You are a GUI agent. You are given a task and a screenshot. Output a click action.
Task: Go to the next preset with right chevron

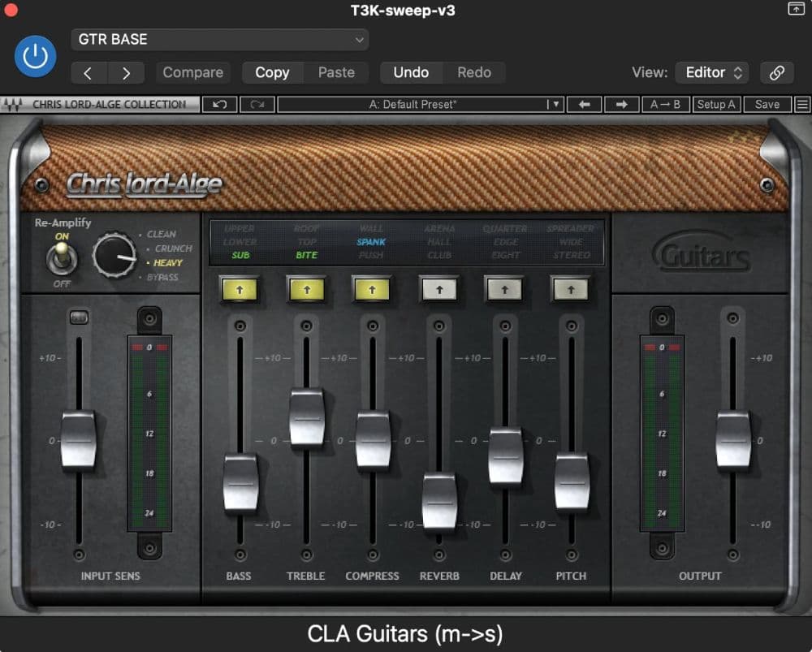[126, 72]
